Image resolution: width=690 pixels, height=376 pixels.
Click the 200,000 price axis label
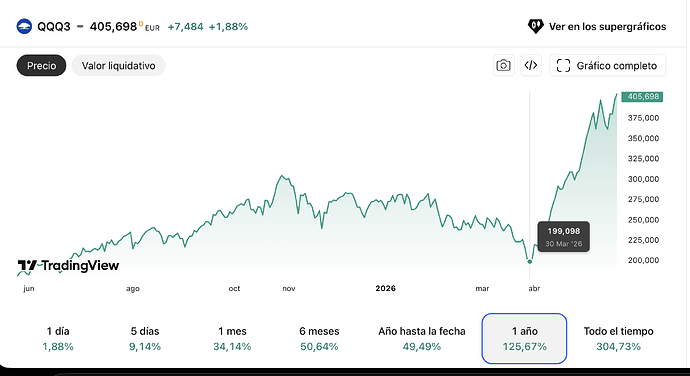coord(643,260)
